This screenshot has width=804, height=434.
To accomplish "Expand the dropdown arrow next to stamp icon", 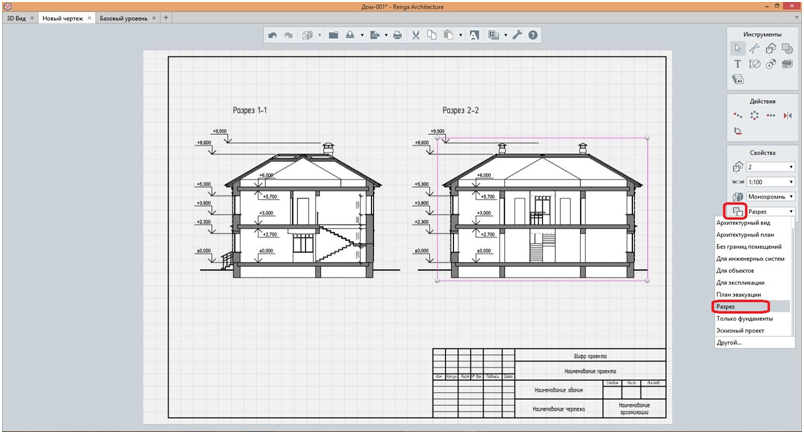I will 362,35.
